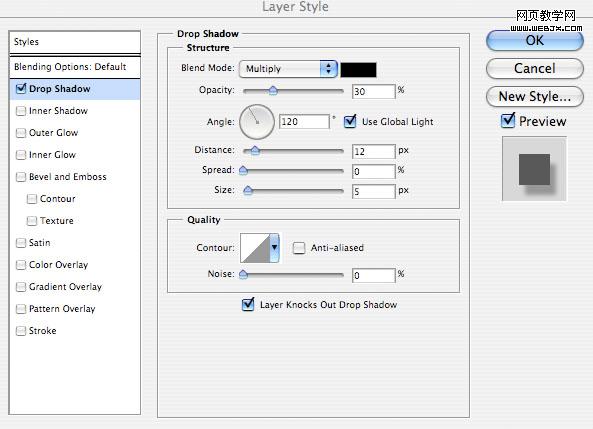Click the Size value field
This screenshot has height=429, width=593.
click(x=373, y=191)
